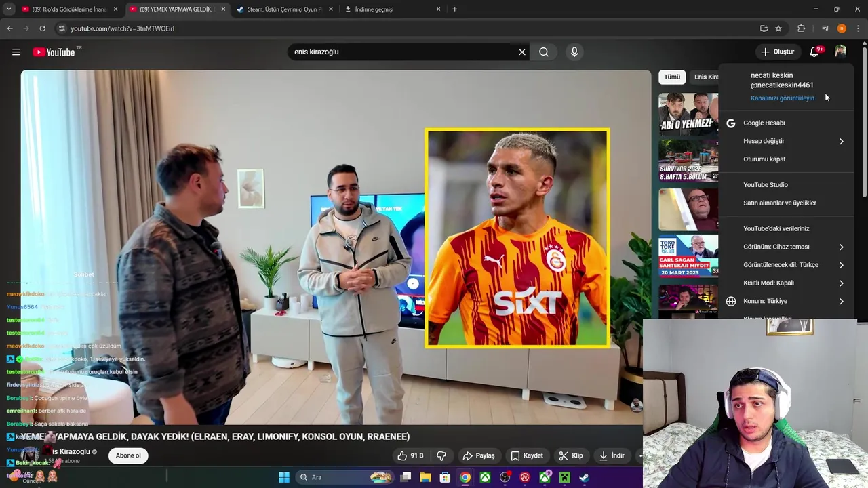868x488 pixels.
Task: Open Satın alınanlar ve üyelikler
Action: (x=787, y=203)
